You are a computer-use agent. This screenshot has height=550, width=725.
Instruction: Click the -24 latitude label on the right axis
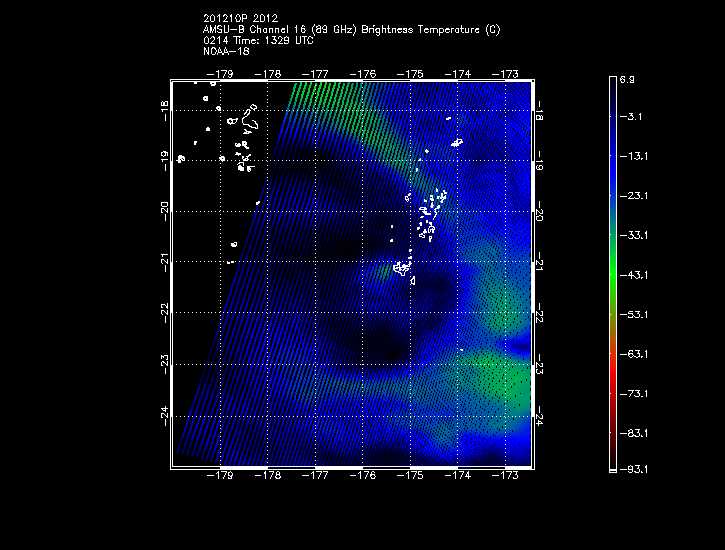[x=541, y=415]
